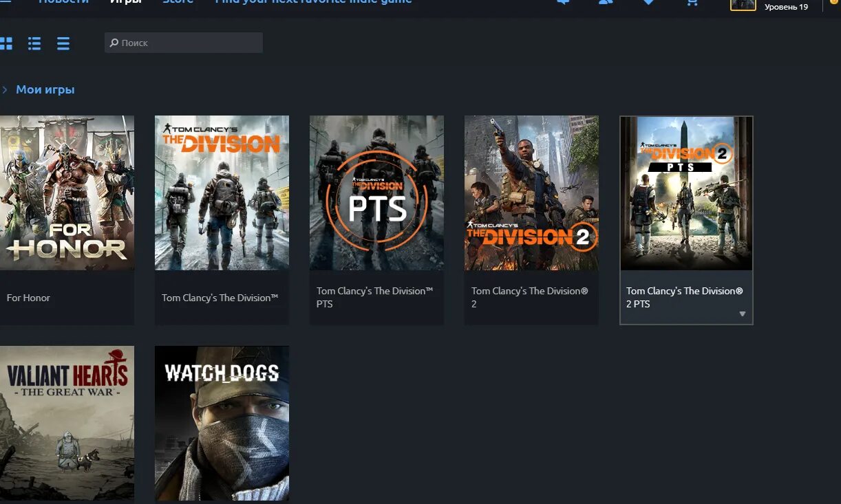This screenshot has width=841, height=504.
Task: Open the Уровень 19 profile level
Action: [786, 7]
